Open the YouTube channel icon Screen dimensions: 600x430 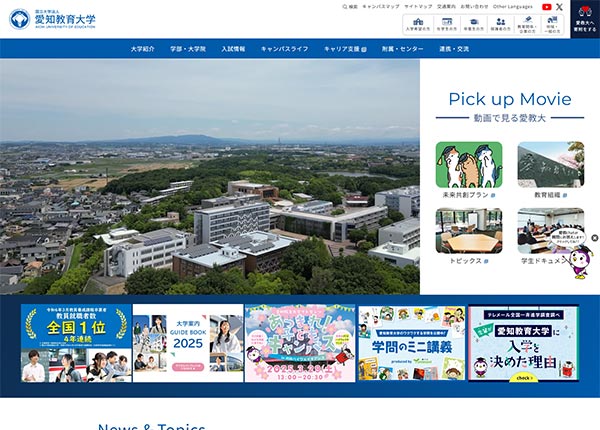point(546,7)
